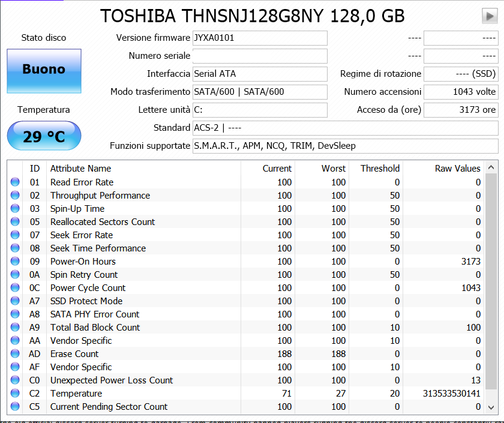Click Erase Count current value 188
The width and height of the screenshot is (504, 423).
284,353
